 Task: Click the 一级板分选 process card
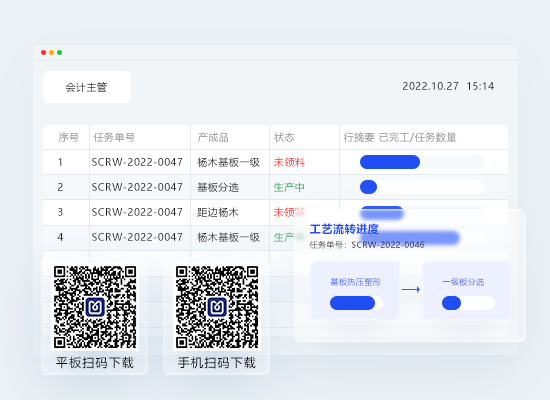tap(467, 290)
